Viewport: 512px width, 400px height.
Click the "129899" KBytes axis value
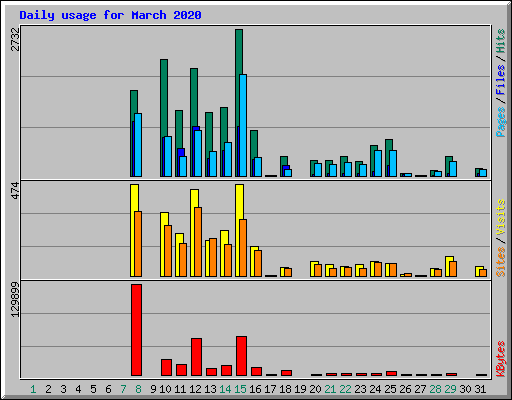pyautogui.click(x=15, y=299)
